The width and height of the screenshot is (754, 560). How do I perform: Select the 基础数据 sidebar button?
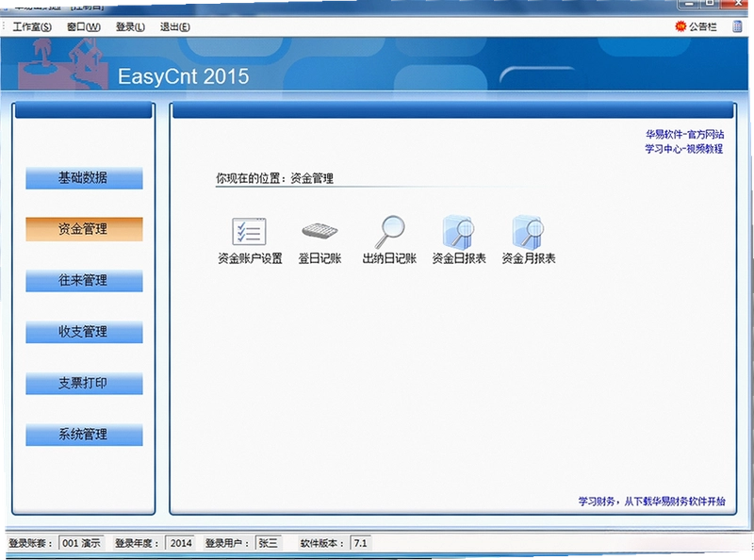[x=84, y=178]
